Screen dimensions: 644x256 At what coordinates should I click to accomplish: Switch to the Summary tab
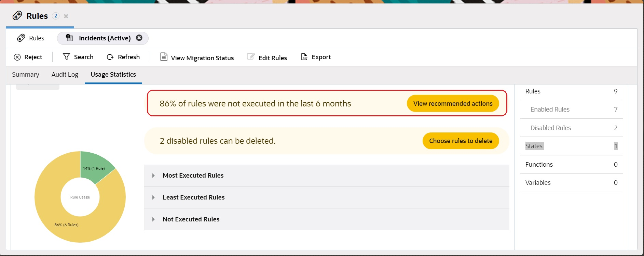coord(26,75)
